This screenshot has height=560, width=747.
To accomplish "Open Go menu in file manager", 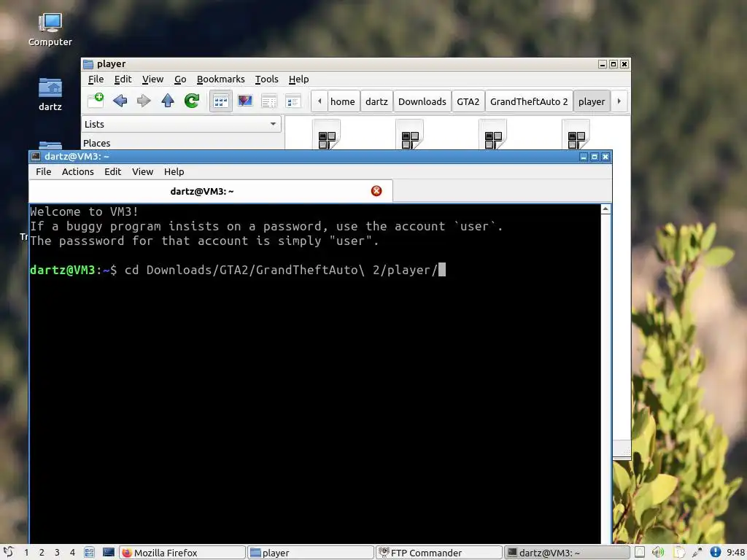I will (180, 79).
